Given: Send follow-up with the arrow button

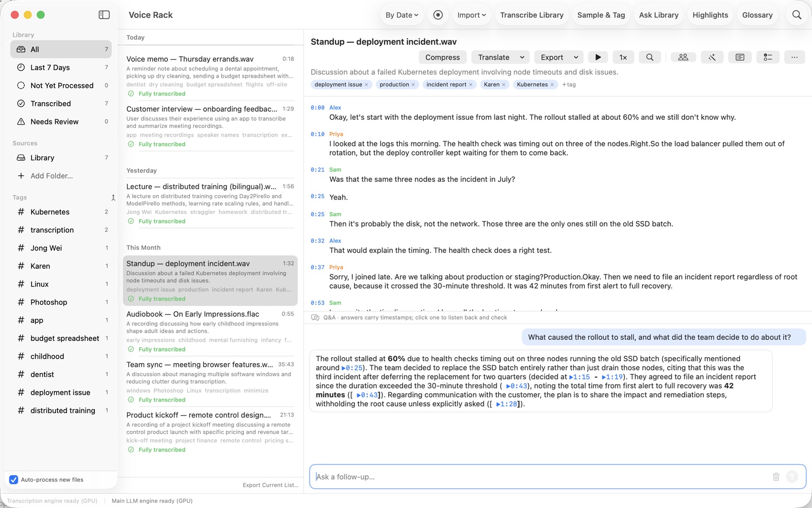Looking at the screenshot, I should 792,477.
